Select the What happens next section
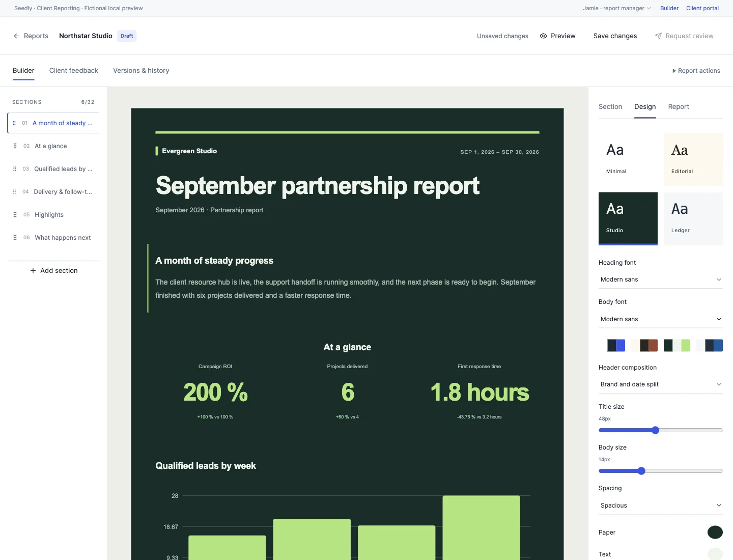The height and width of the screenshot is (560, 733). coord(53,238)
